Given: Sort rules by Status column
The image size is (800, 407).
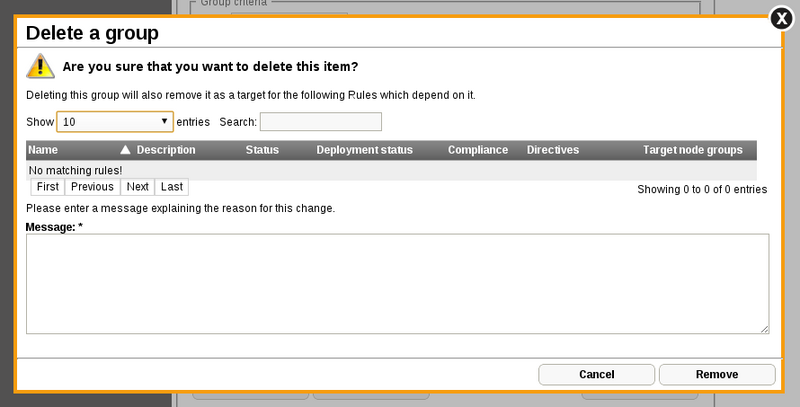Looking at the screenshot, I should [262, 150].
